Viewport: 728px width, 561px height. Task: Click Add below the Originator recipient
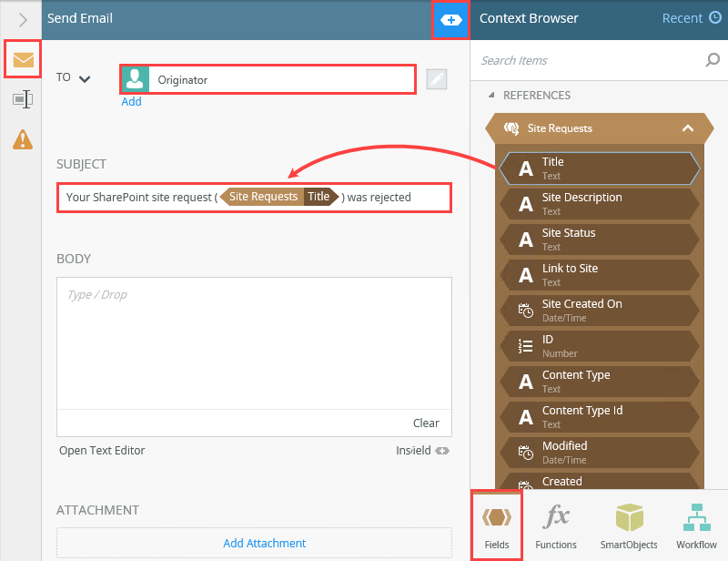click(131, 101)
